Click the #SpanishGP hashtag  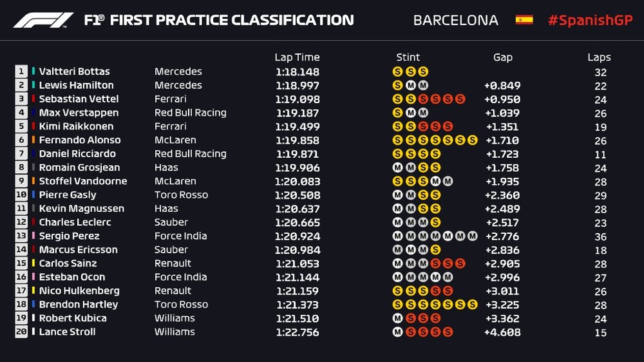[590, 21]
